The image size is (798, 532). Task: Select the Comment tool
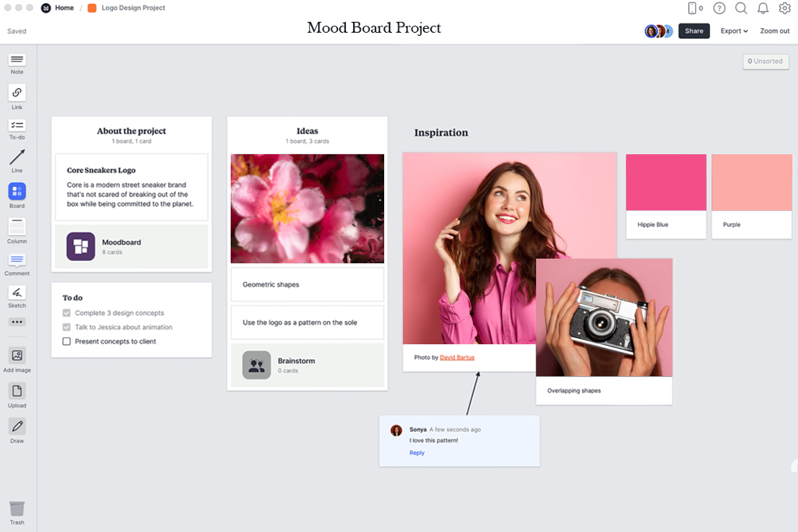point(17,260)
